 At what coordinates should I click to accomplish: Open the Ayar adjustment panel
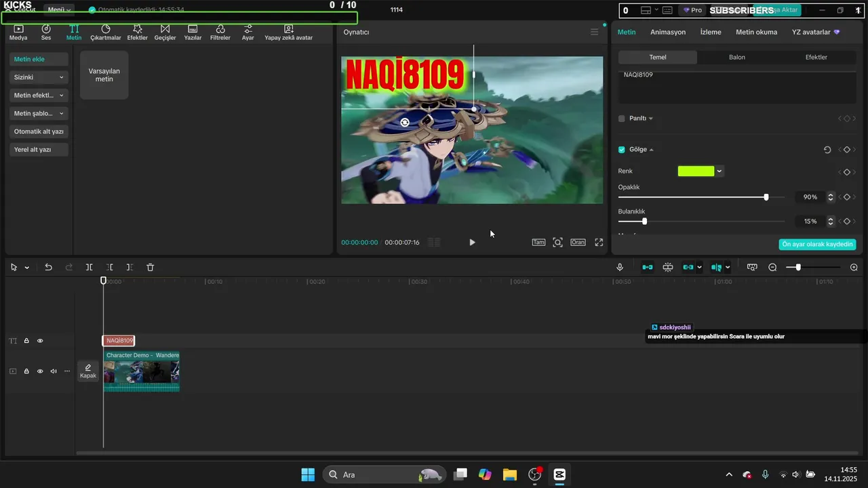[248, 32]
